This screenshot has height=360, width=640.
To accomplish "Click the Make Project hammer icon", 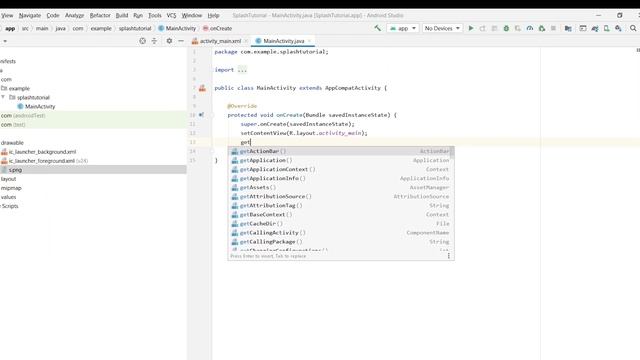I will pyautogui.click(x=378, y=28).
